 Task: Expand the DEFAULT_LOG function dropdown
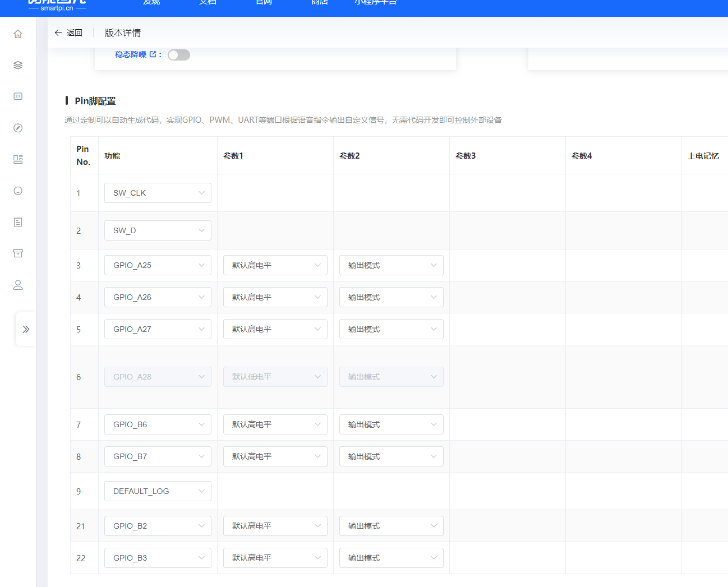(158, 491)
